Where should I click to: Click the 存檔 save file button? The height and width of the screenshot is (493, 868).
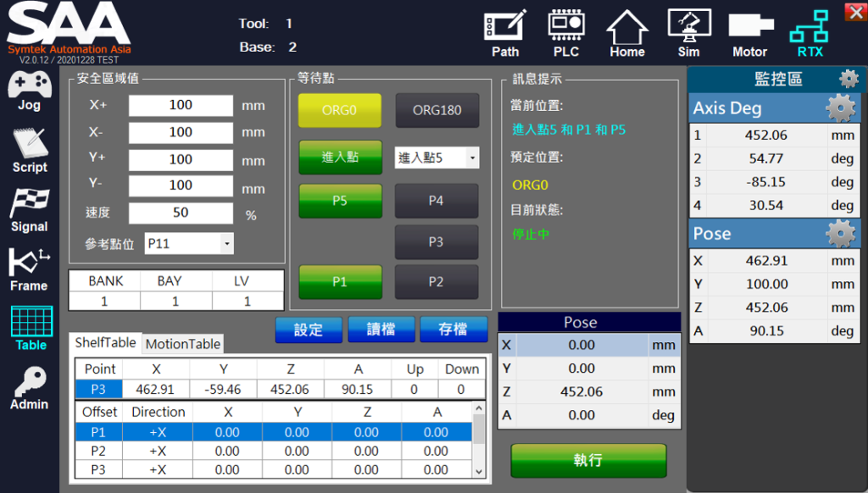pos(453,330)
